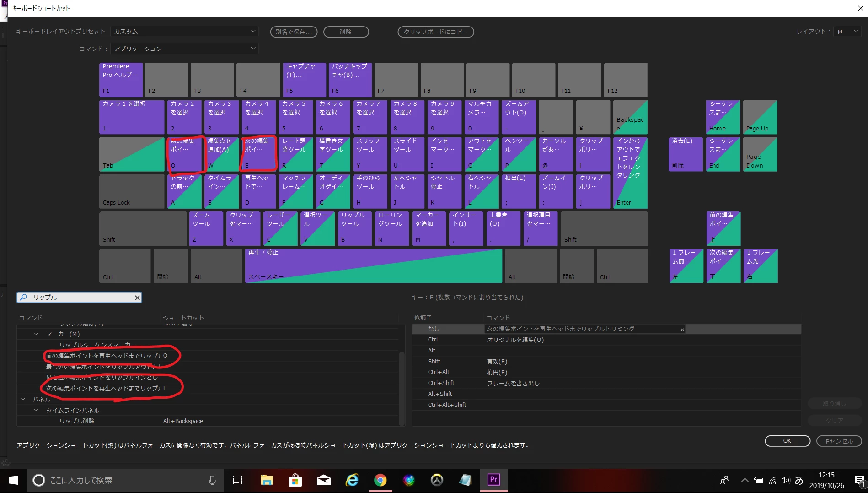Click the Cortana microphone icon

click(212, 480)
